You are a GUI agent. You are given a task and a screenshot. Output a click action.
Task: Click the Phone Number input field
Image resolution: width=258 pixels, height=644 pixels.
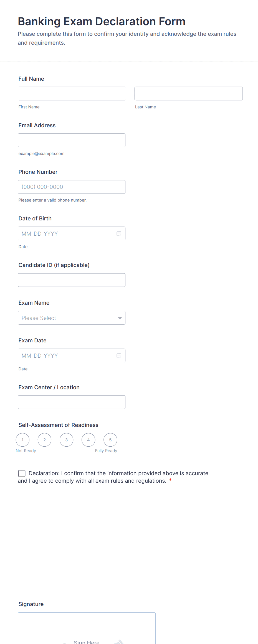[x=72, y=187]
